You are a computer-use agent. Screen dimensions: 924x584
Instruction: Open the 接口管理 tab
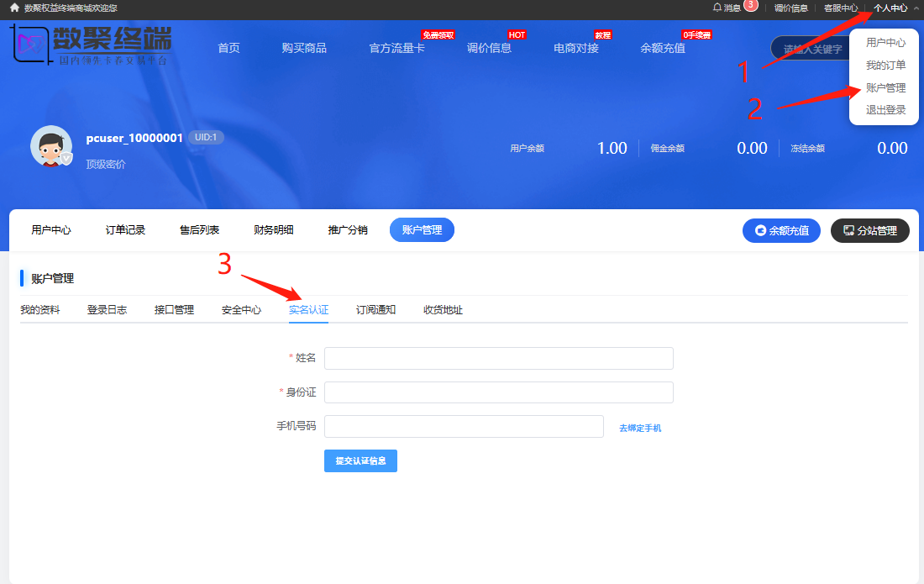[174, 310]
